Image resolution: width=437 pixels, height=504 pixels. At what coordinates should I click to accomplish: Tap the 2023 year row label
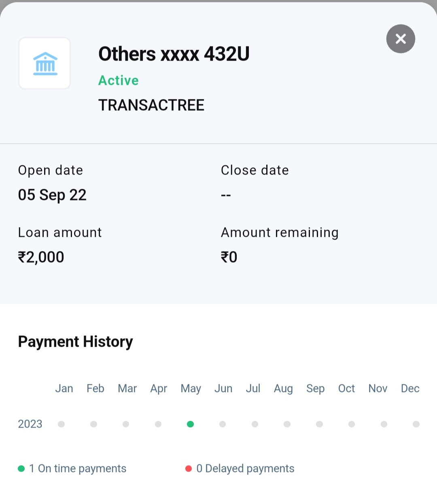point(30,424)
